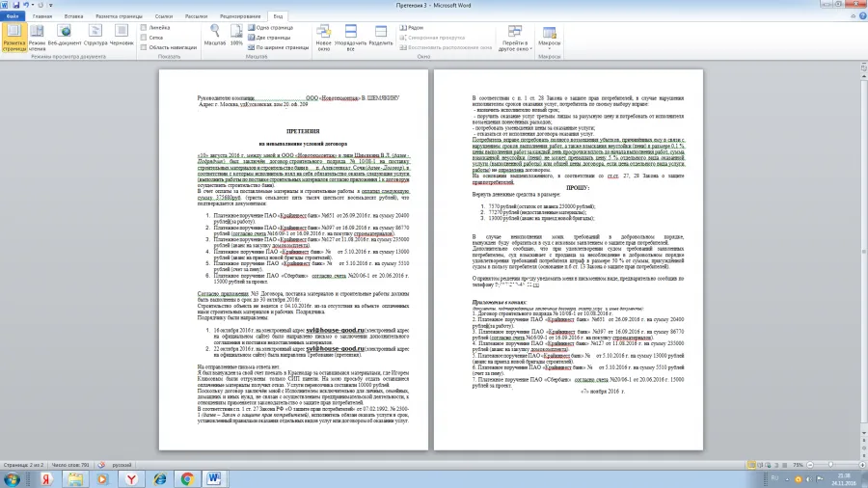The width and height of the screenshot is (868, 488).
Task: Click spell check icon in status bar
Action: (101, 465)
